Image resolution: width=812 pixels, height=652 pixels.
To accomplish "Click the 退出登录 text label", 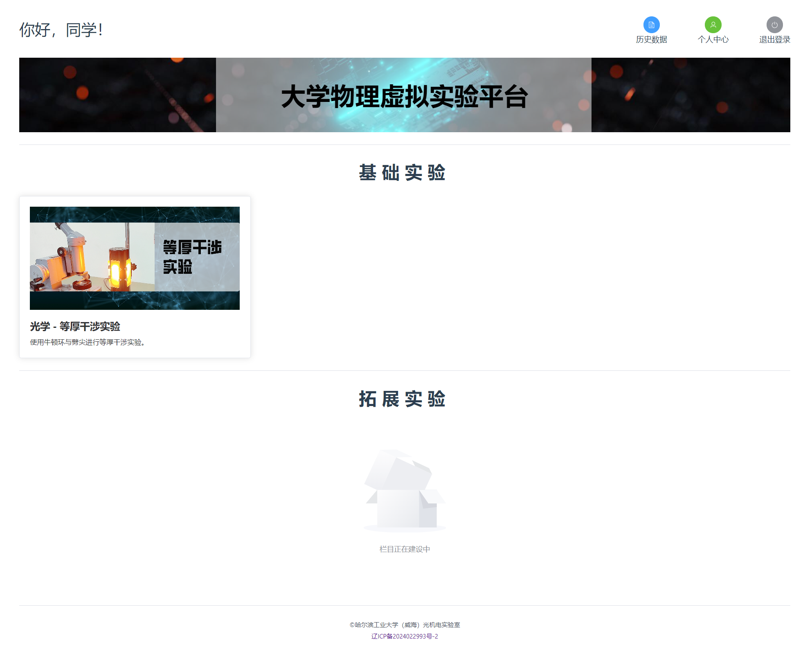I will [x=774, y=39].
